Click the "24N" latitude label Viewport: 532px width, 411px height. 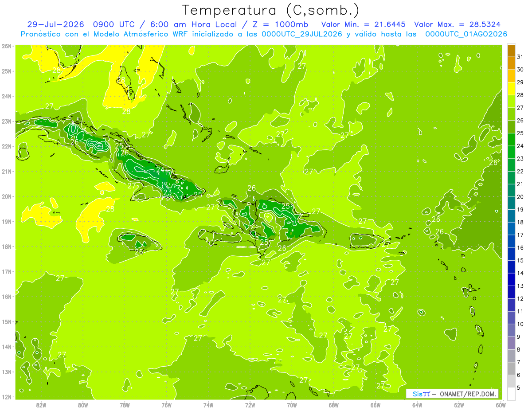(7, 96)
